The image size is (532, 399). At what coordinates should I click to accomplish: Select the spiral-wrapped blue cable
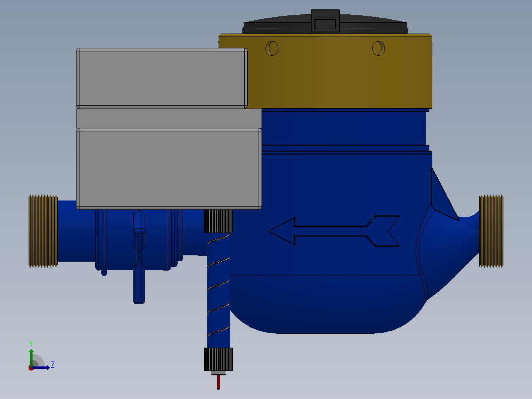coord(219,290)
